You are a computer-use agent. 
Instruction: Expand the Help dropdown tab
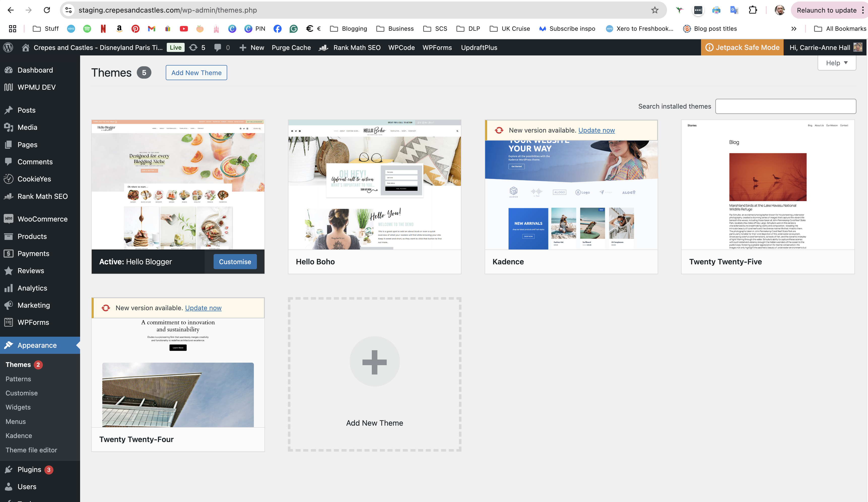click(x=836, y=63)
